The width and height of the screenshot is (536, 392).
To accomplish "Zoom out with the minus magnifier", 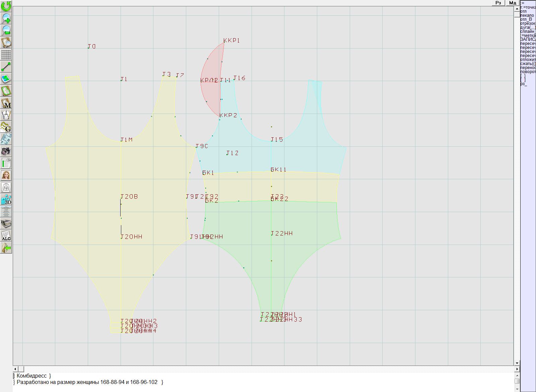I will [x=6, y=30].
